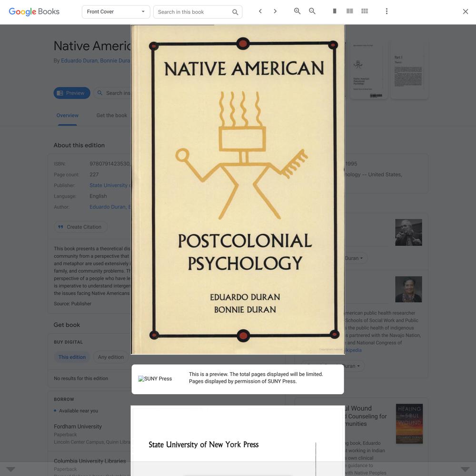The height and width of the screenshot is (476, 476).
Task: Open the Eduardo Duran author link
Action: pyautogui.click(x=79, y=60)
